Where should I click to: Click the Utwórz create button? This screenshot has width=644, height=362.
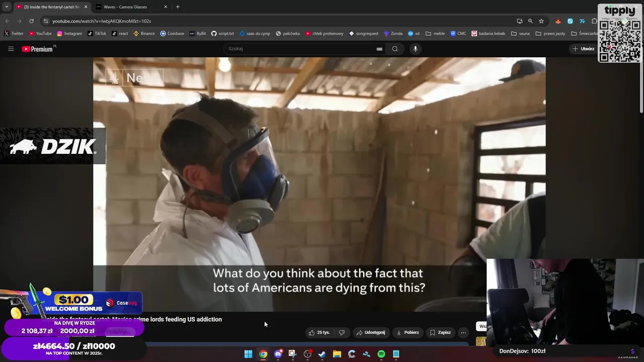[583, 49]
